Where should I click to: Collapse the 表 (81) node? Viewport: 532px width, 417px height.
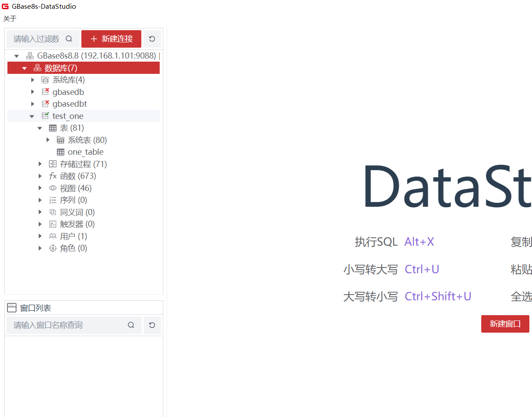point(40,128)
